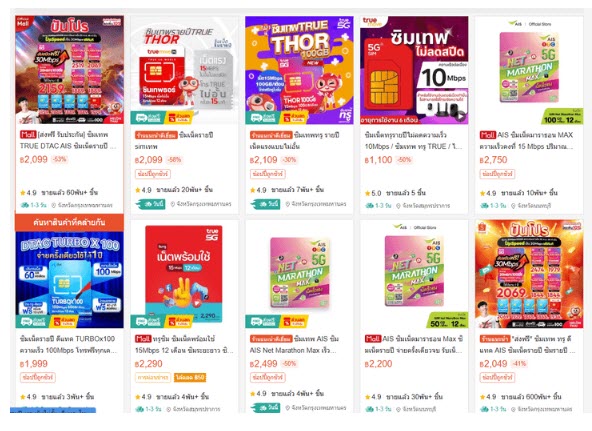Screen dimensions: 592x431
Task: Open the ฿1,999 DTAC TURBOx100 product title
Action: pyautogui.click(x=69, y=344)
